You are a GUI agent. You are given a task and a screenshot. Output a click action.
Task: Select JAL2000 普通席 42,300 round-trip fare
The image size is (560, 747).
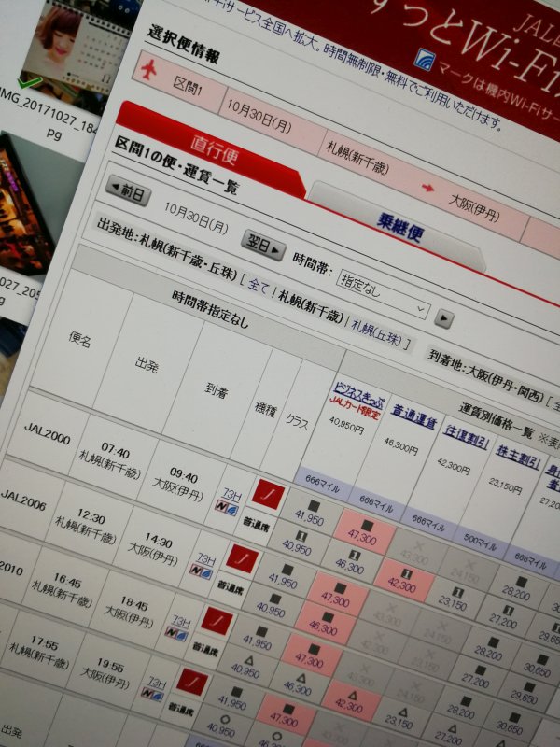404,581
